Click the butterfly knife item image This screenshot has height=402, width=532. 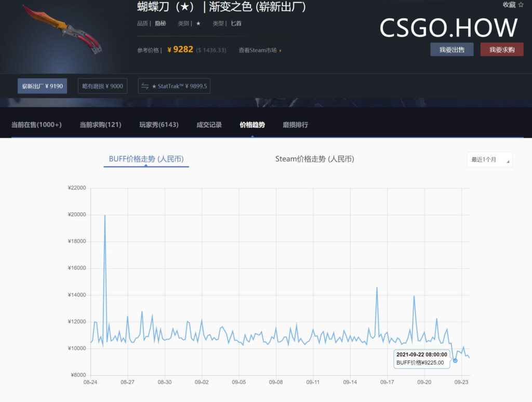click(63, 30)
